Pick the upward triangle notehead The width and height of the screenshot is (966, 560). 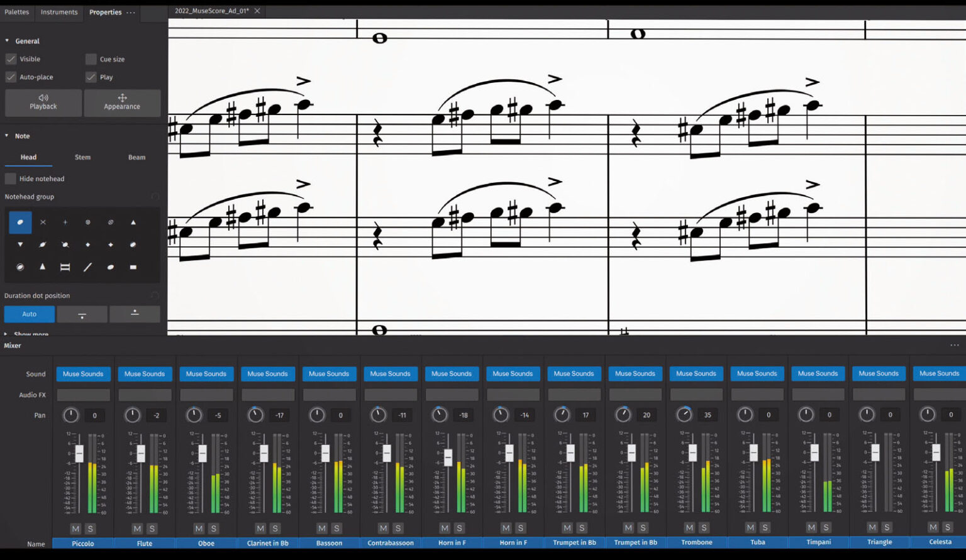[x=133, y=222]
